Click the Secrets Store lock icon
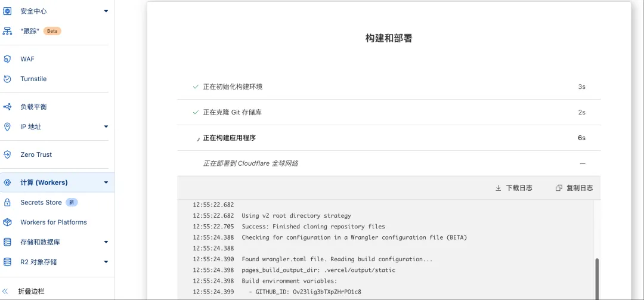 click(x=7, y=202)
